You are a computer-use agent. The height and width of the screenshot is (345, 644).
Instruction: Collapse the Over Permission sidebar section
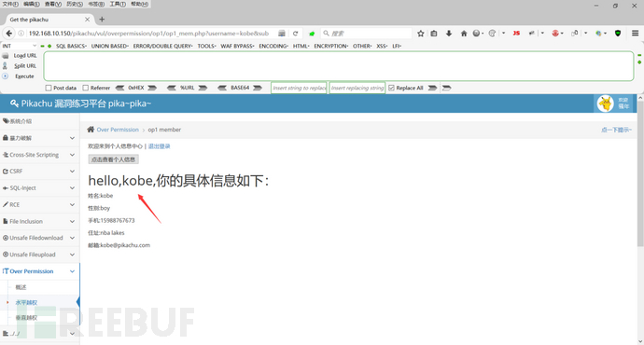pyautogui.click(x=39, y=271)
